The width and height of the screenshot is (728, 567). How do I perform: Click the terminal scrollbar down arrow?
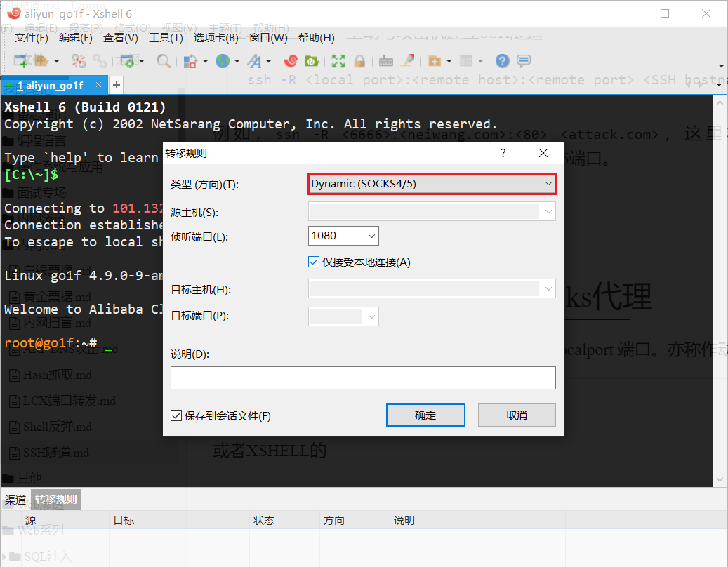tap(720, 479)
